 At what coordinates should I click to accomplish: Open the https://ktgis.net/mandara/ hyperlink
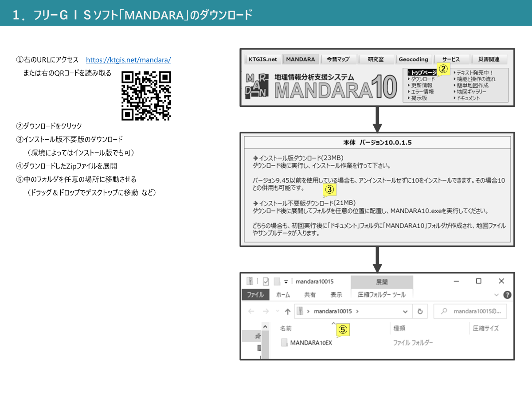tap(128, 60)
